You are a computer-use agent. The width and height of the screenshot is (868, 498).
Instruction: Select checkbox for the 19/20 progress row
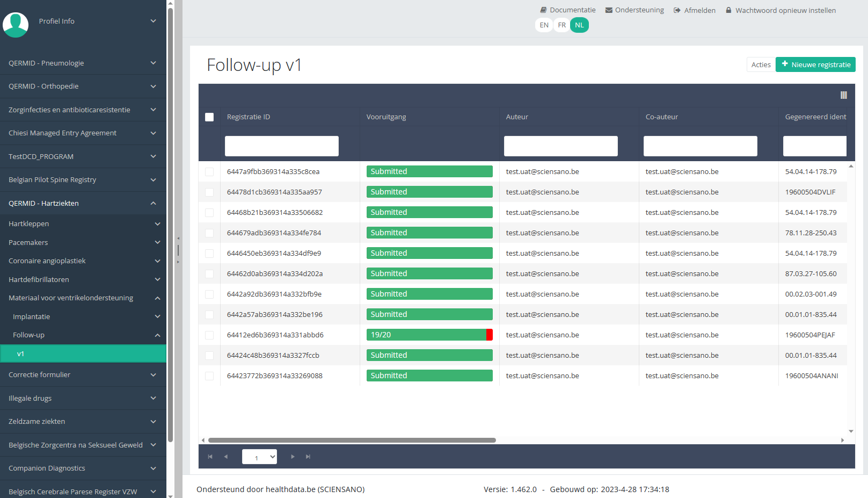coord(209,335)
